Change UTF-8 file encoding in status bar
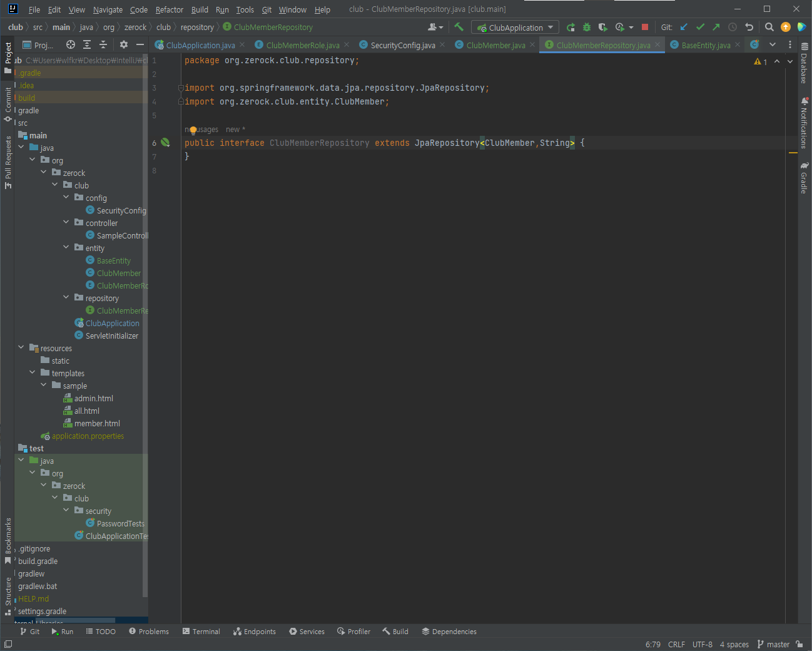812x651 pixels. point(702,644)
